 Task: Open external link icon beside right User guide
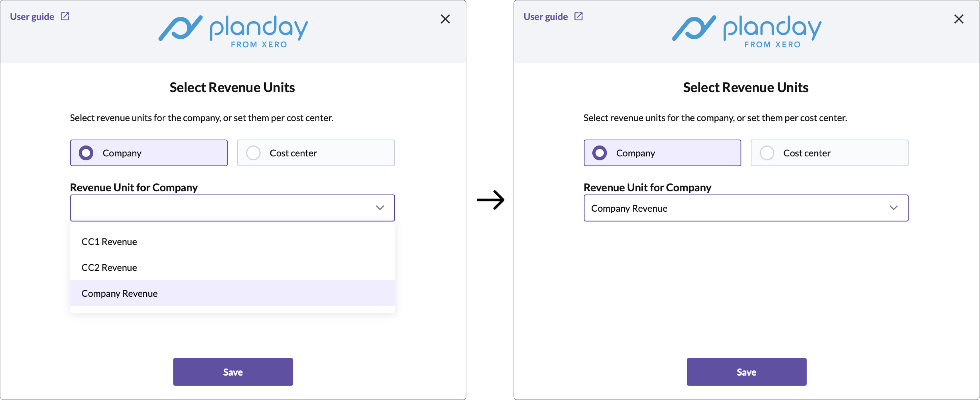coord(579,16)
